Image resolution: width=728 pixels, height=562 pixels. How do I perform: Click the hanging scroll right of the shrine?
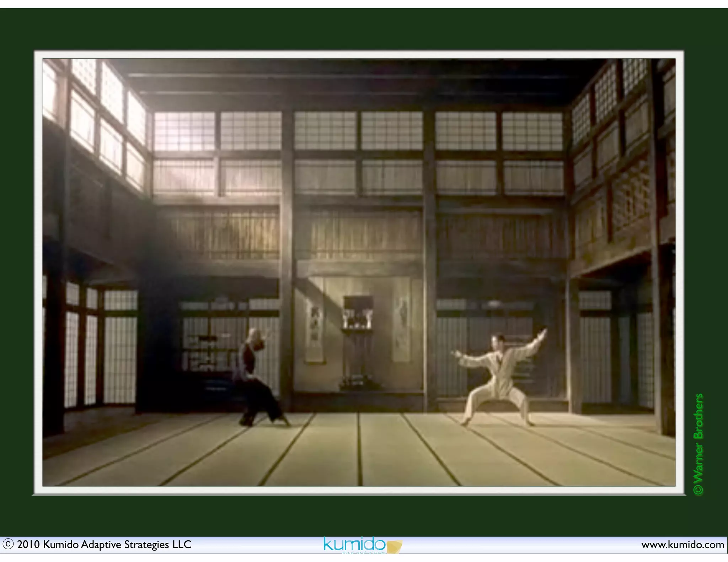[402, 329]
